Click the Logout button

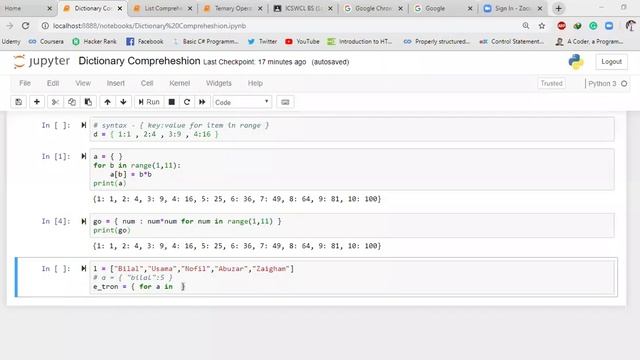pos(611,62)
